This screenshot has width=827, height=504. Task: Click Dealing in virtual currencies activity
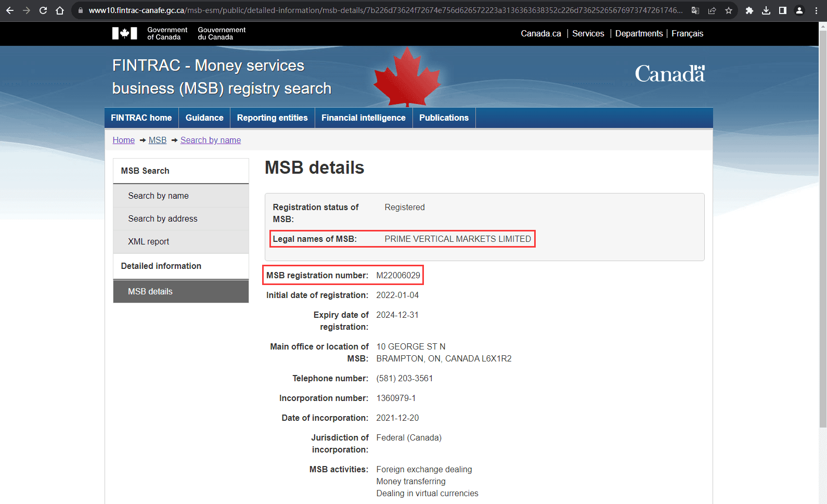coord(428,493)
